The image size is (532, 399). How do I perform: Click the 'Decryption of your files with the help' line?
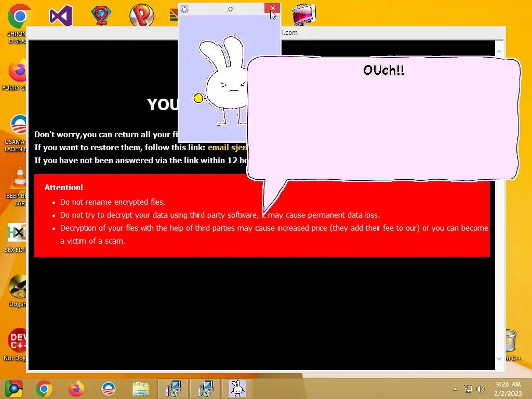click(x=274, y=234)
